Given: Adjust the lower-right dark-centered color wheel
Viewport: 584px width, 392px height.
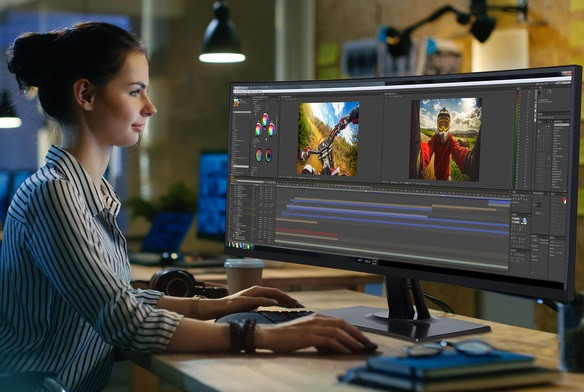Looking at the screenshot, I should (269, 155).
